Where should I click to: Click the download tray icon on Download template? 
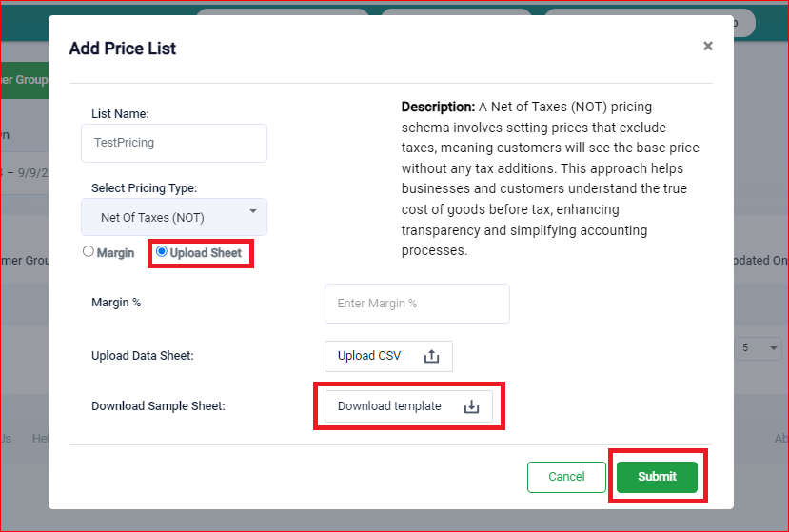(x=471, y=406)
